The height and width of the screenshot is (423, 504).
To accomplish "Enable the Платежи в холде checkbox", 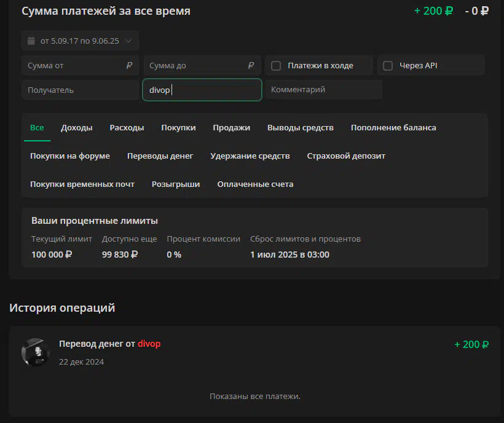I will tap(276, 66).
